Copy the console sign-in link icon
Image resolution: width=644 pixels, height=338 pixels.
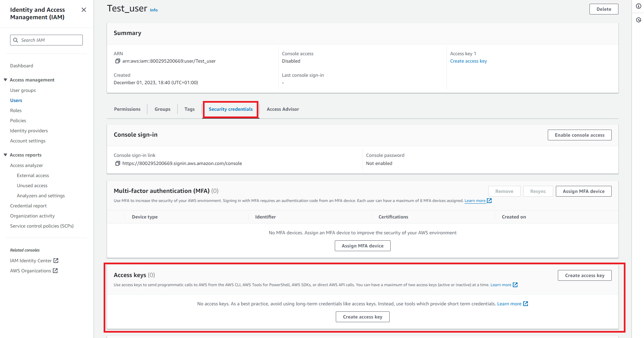click(x=117, y=163)
